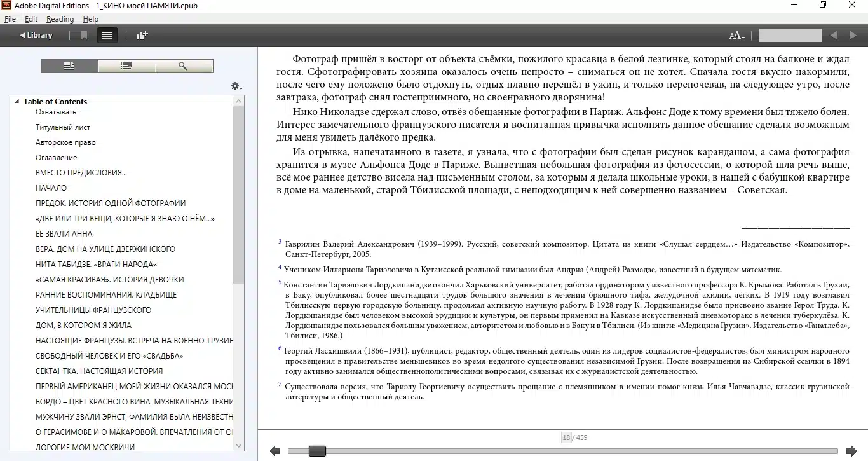Open chapter 'Оглавление'
Viewport: 868px width, 461px height.
[x=57, y=158]
